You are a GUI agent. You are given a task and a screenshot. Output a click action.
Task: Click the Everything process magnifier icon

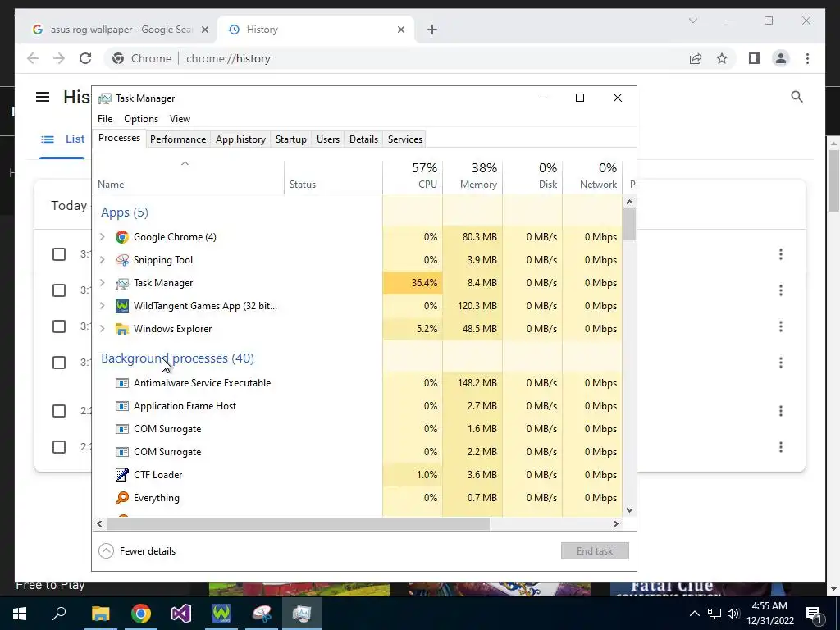point(122,498)
